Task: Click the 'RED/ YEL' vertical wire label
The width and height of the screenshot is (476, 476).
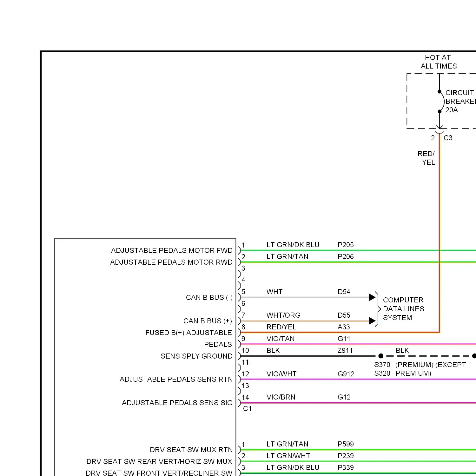Action: 426,158
